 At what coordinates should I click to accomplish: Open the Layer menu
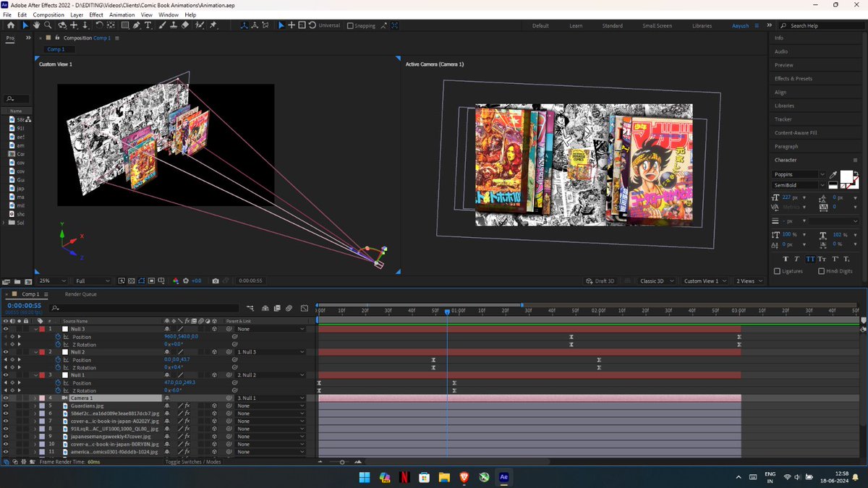tap(76, 14)
